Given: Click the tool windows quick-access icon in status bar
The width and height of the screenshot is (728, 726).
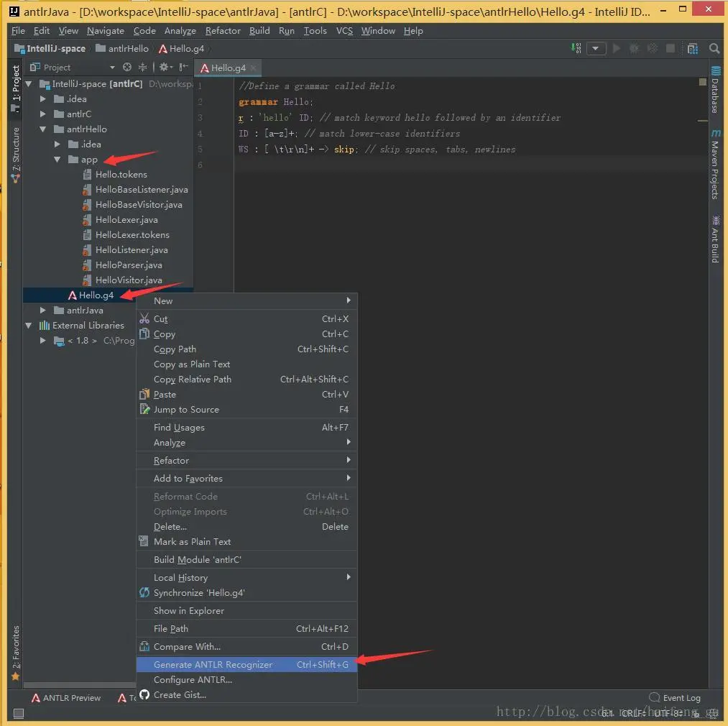Looking at the screenshot, I should [19, 713].
